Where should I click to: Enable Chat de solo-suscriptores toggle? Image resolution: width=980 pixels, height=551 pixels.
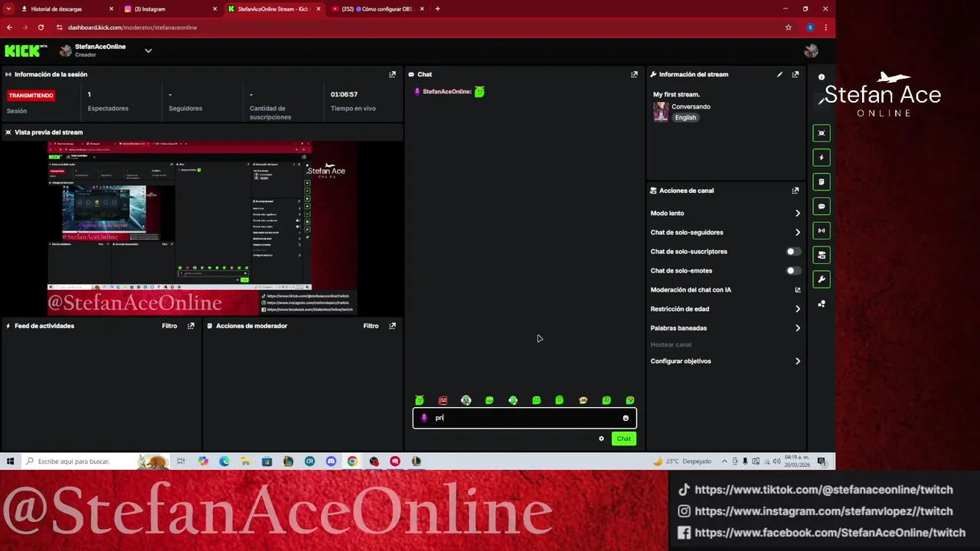point(793,252)
